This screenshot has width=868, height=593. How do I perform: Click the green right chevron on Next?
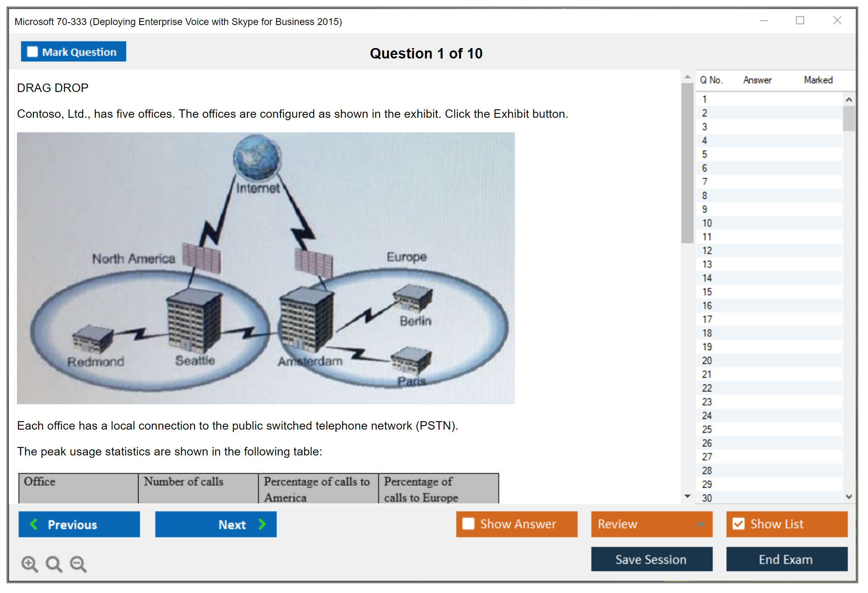[262, 524]
